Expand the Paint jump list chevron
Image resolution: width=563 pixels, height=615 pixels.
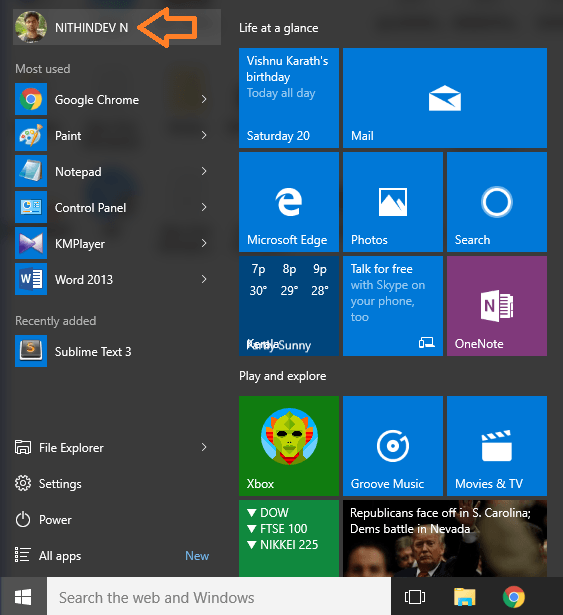click(204, 135)
